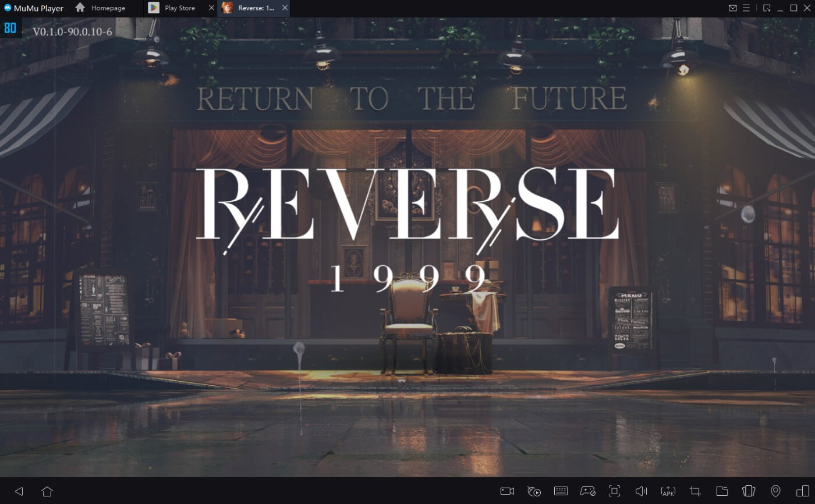Viewport: 815px width, 504px height.
Task: Open the multi-instance devices icon
Action: (802, 491)
